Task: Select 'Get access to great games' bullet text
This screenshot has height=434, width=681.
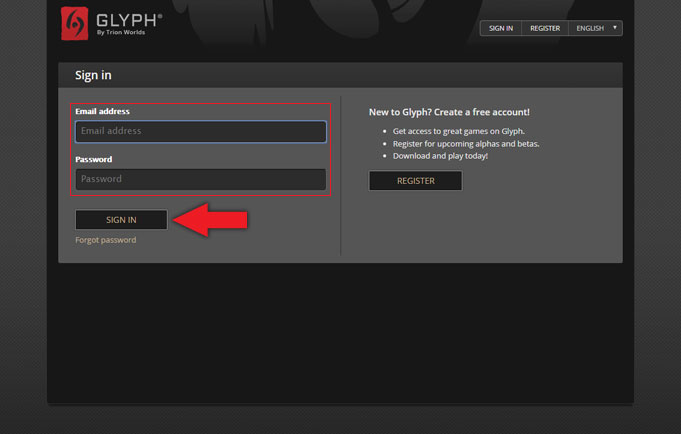Action: tap(458, 131)
